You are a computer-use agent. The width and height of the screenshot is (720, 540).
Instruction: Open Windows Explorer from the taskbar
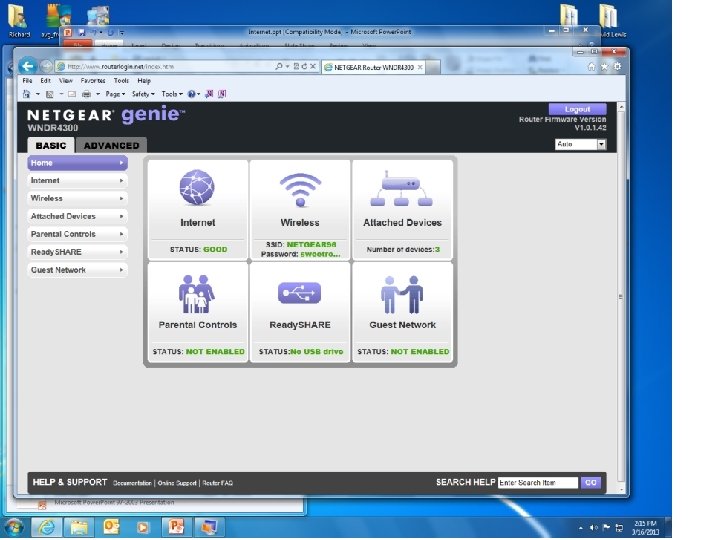click(79, 526)
